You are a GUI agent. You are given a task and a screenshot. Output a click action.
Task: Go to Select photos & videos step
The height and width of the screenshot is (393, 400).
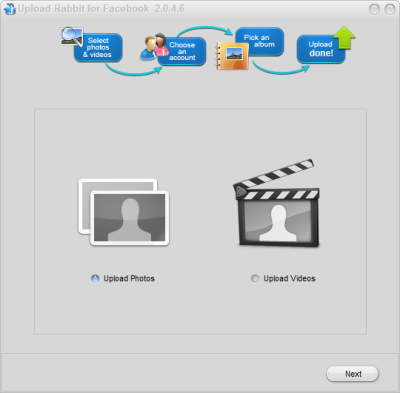98,48
